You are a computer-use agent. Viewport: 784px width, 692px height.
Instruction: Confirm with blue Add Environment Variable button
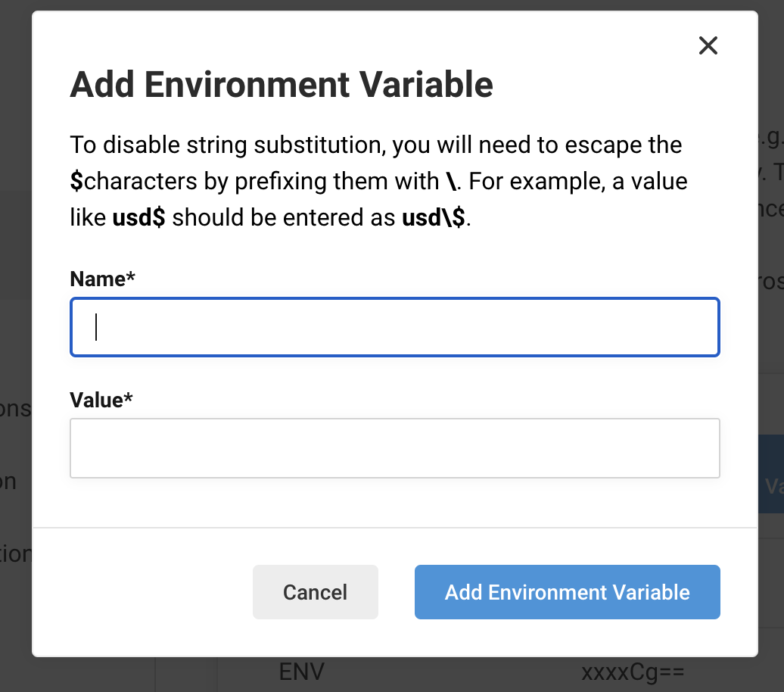click(x=567, y=592)
